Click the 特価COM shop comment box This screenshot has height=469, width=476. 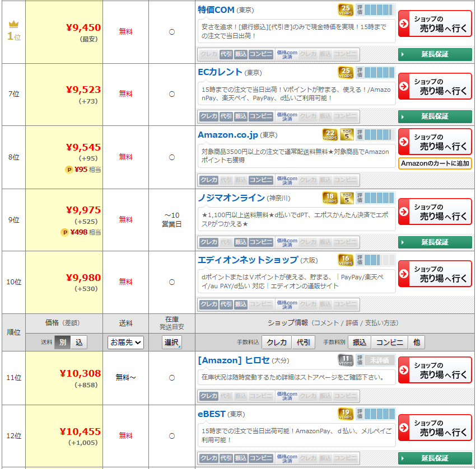point(297,31)
